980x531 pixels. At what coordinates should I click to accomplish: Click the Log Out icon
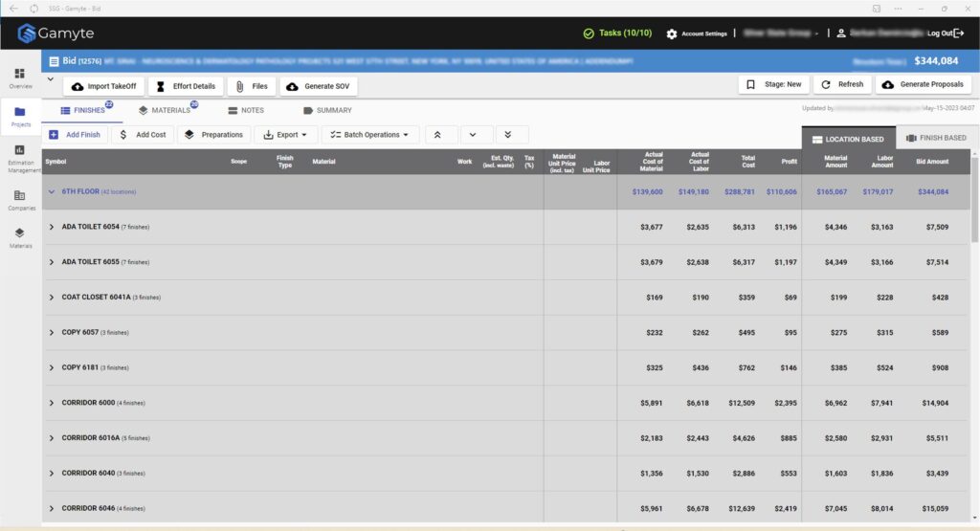click(x=959, y=33)
